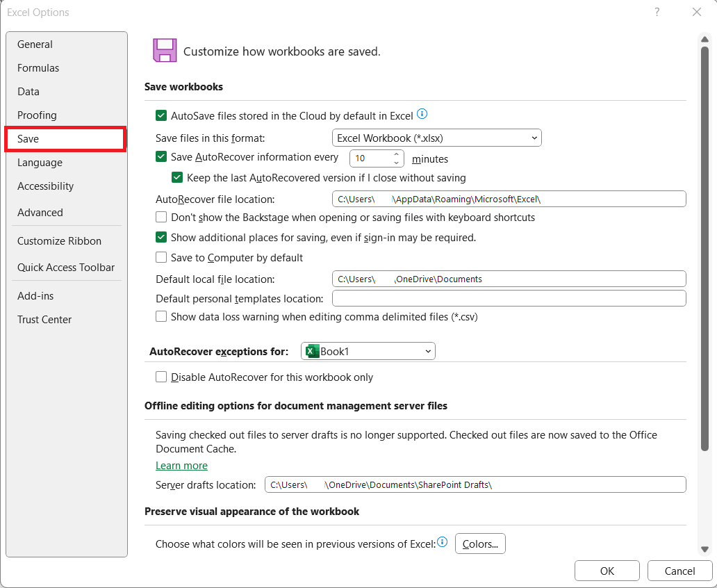Open the Language options category
This screenshot has height=588, width=717.
click(66, 163)
